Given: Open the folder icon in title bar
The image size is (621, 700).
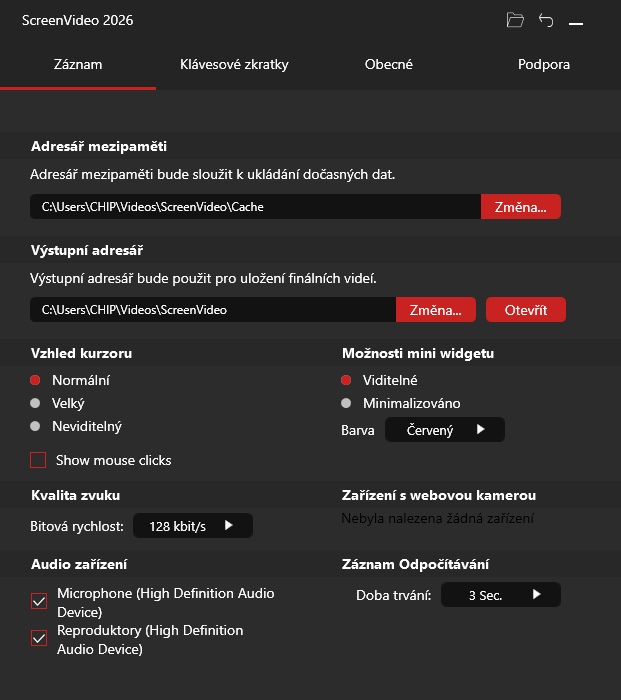Looking at the screenshot, I should pyautogui.click(x=515, y=20).
